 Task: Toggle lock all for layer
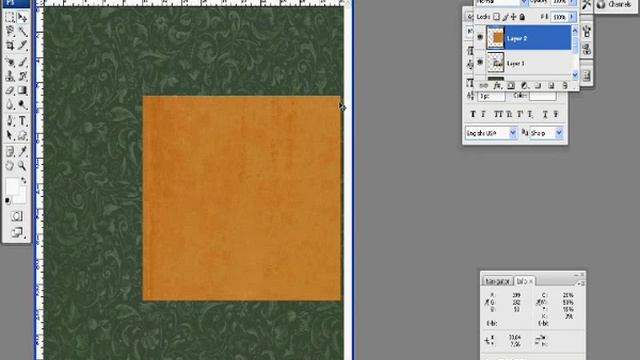tap(522, 17)
